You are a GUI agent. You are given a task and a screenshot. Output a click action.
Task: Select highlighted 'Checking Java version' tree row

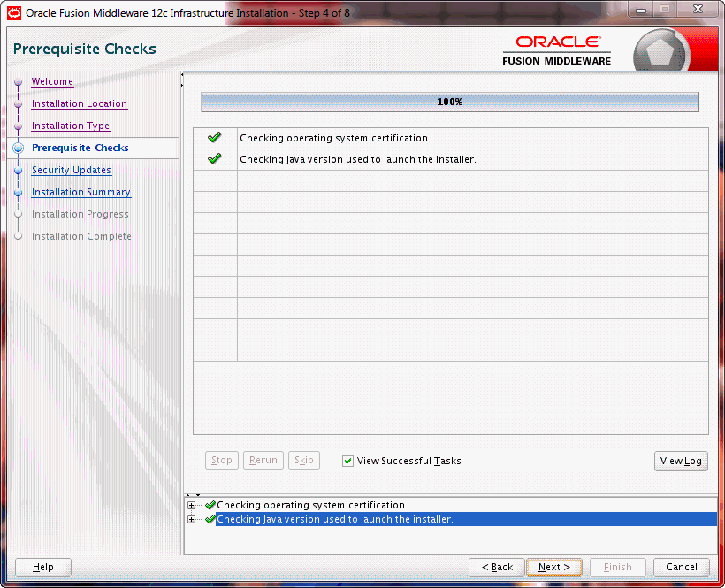466,519
